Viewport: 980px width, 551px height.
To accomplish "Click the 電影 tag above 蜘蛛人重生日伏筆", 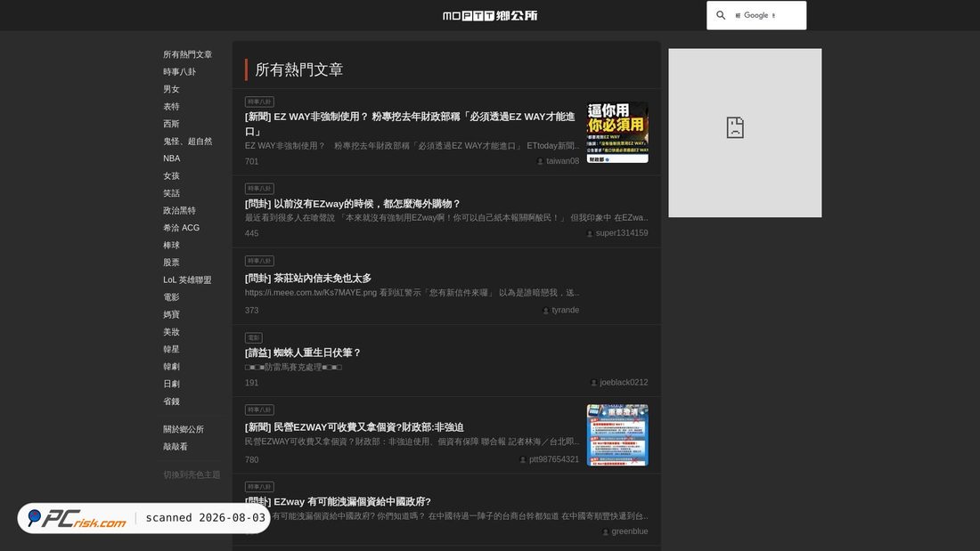I will coord(254,338).
